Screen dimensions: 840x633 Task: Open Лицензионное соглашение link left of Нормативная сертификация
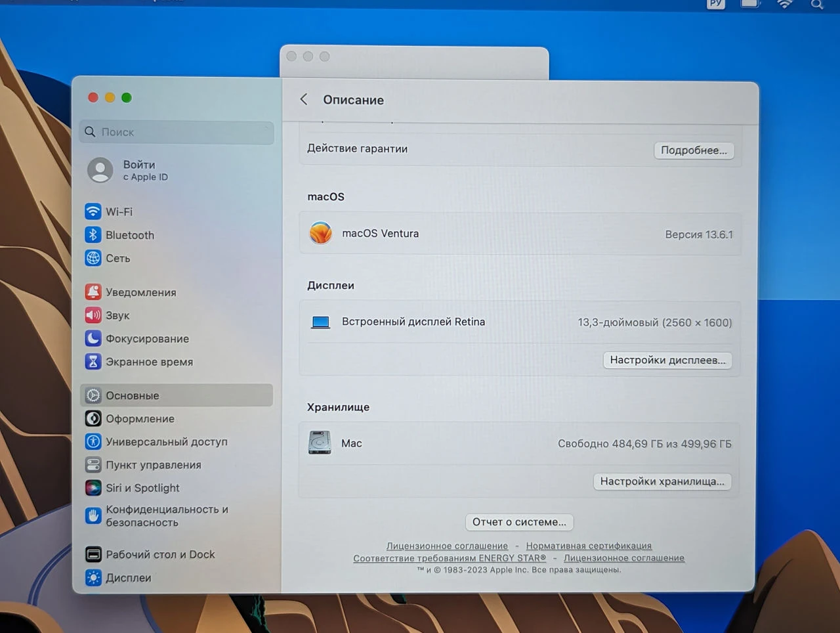click(447, 546)
